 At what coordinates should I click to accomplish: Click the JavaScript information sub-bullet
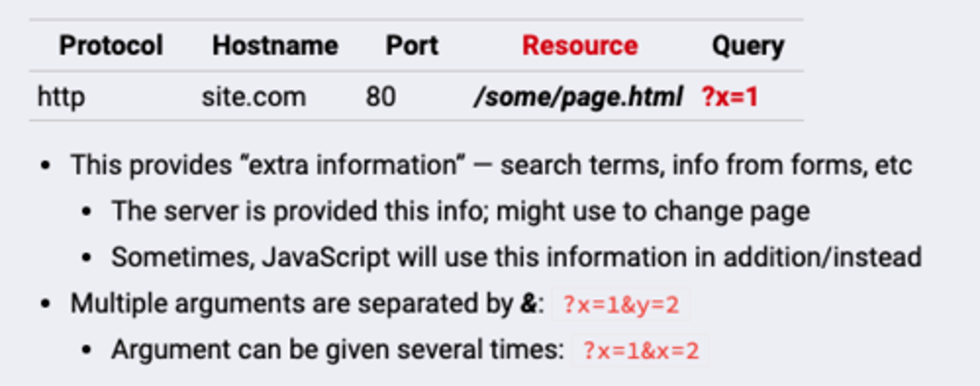tap(517, 257)
